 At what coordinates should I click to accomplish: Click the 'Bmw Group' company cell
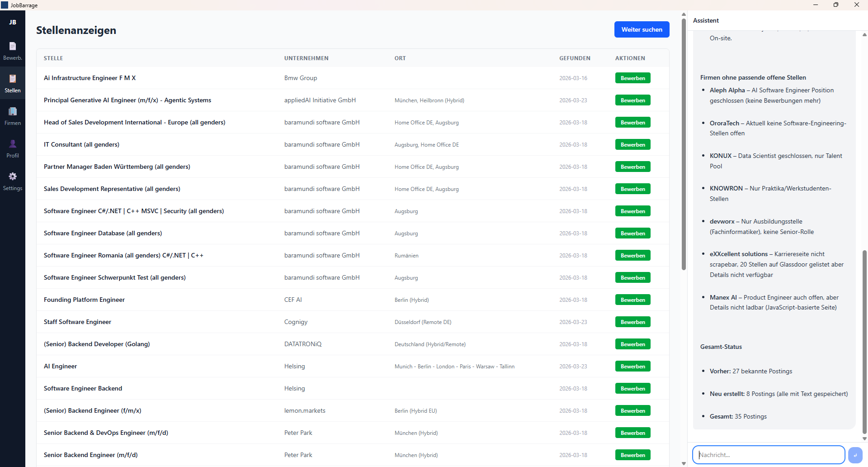click(301, 78)
